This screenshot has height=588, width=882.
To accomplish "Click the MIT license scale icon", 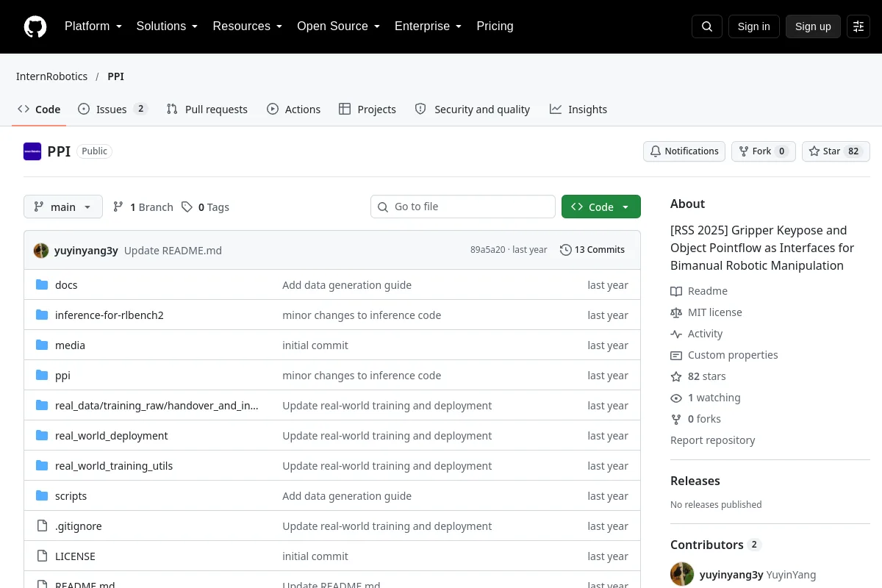I will (x=676, y=312).
